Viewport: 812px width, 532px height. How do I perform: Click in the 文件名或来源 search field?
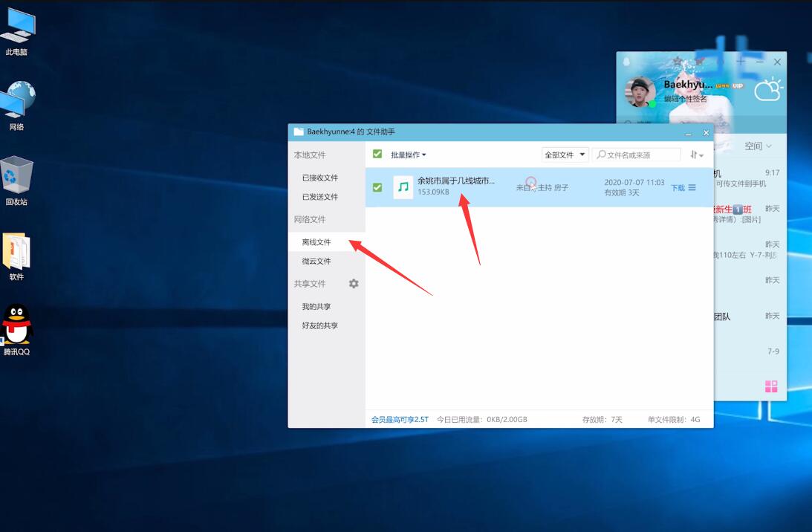637,155
